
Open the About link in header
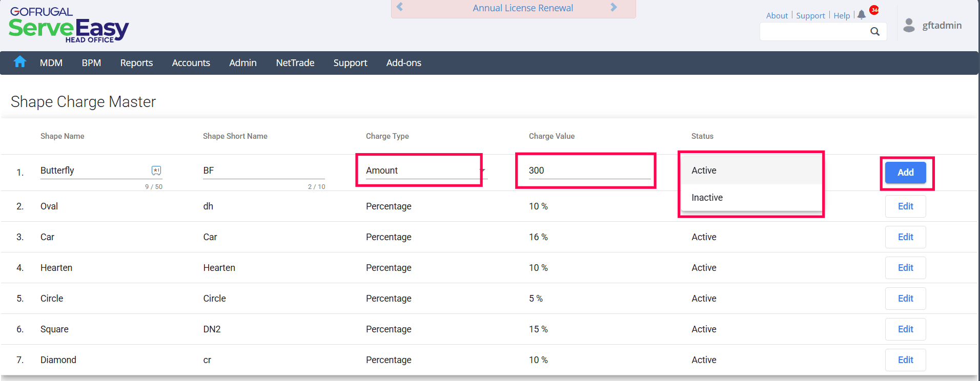tap(777, 16)
